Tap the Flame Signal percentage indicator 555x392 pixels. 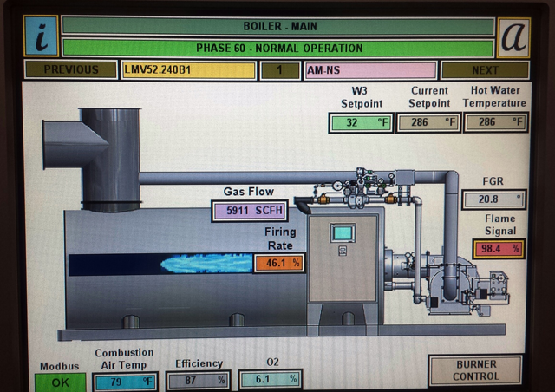tap(499, 249)
